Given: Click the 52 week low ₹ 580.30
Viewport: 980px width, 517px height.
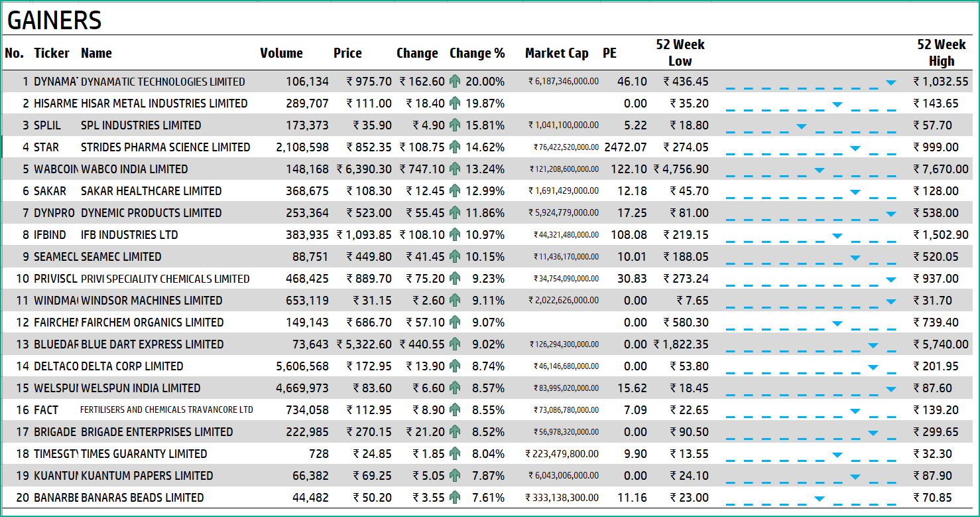Looking at the screenshot, I should [686, 322].
